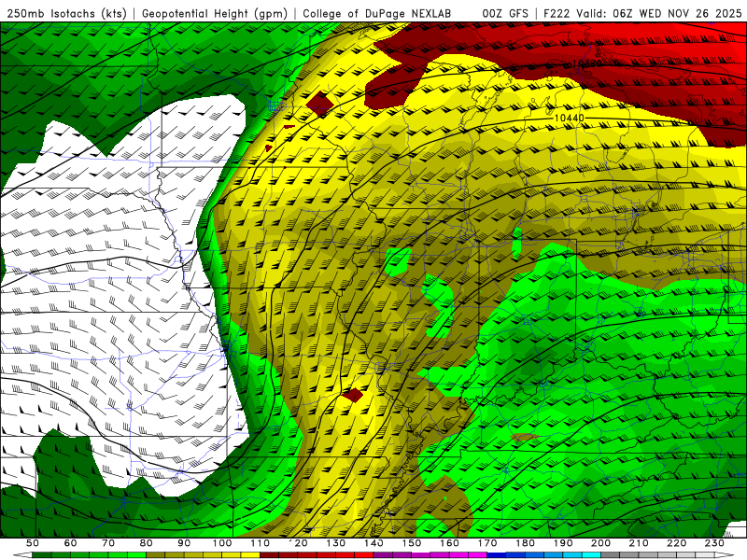Click the dark red legend swatch just right of 110
The height and width of the screenshot is (560, 747).
pyautogui.click(x=269, y=555)
